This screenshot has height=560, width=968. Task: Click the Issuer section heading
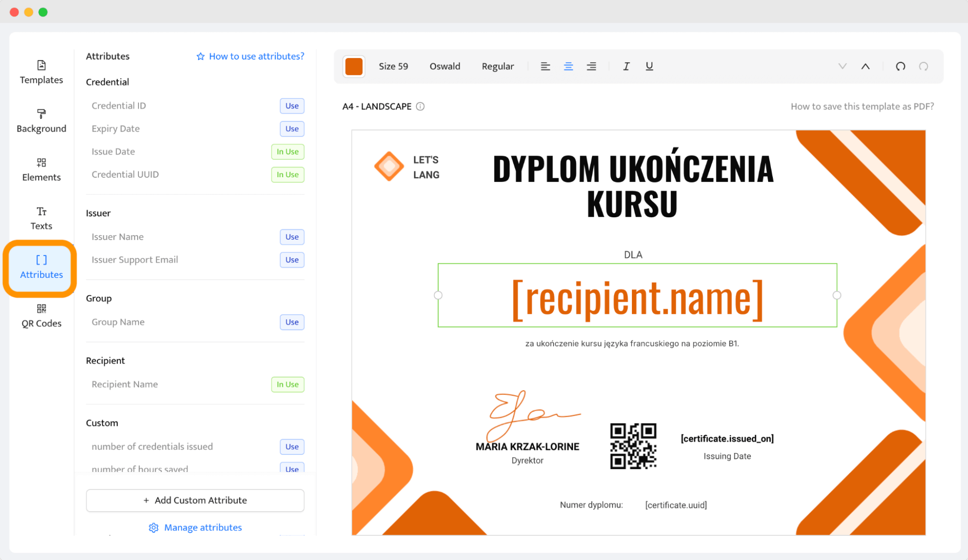98,213
